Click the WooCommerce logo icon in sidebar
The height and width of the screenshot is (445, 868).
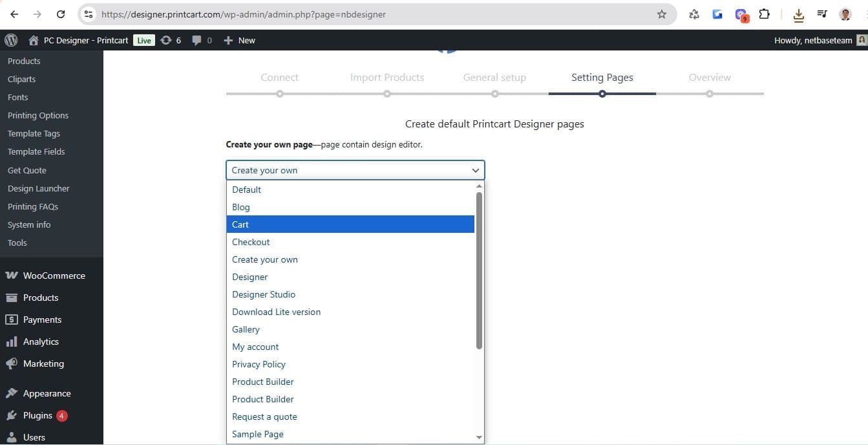[x=12, y=276]
